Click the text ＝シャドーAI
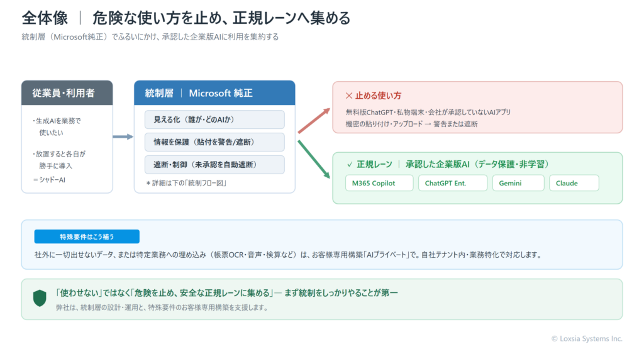 point(49,180)
